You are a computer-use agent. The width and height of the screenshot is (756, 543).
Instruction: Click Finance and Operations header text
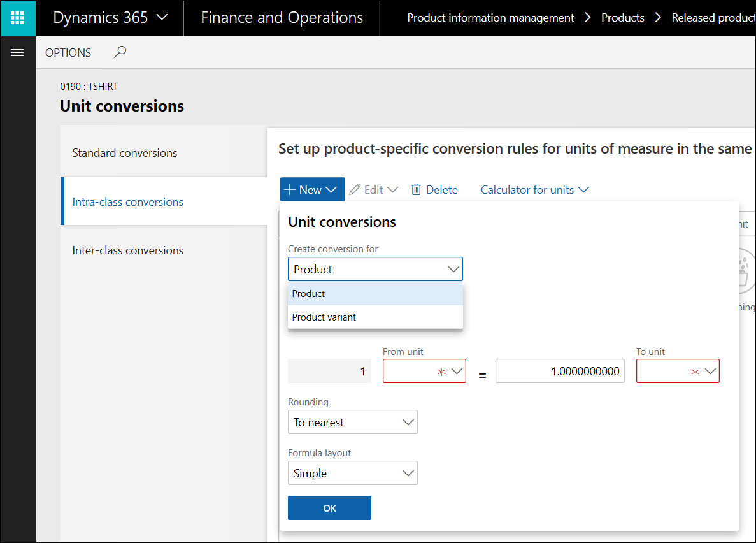click(x=282, y=17)
